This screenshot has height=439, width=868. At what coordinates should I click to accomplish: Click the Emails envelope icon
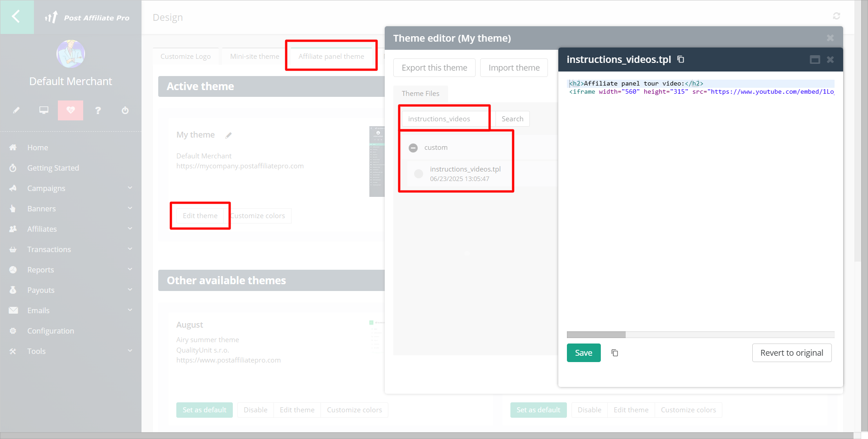(13, 310)
